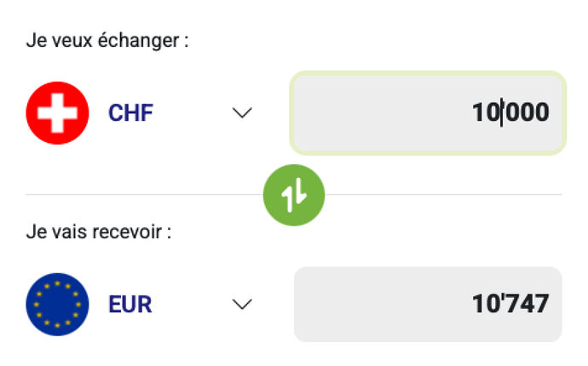
Task: Place cursor after the 000 digits in exchange amount
Action: tap(551, 113)
